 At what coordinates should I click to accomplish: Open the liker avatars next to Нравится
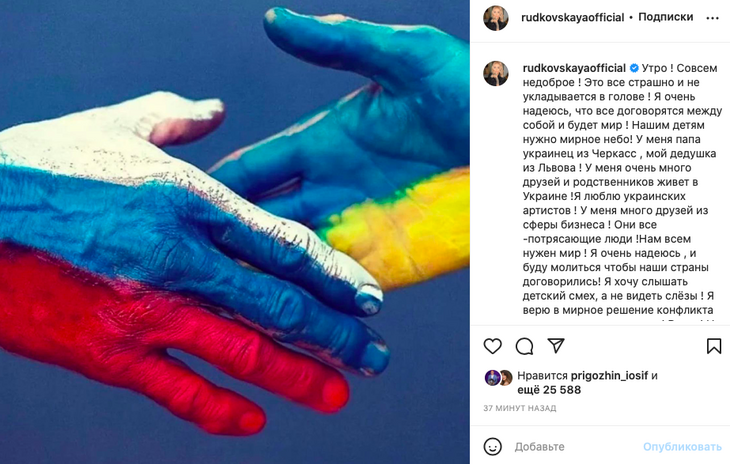point(498,378)
